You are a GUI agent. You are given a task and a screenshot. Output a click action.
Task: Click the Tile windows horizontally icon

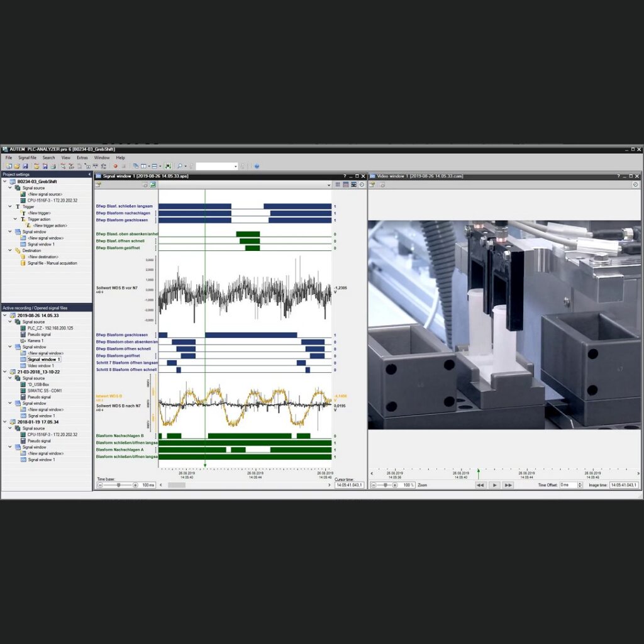pyautogui.click(x=155, y=166)
